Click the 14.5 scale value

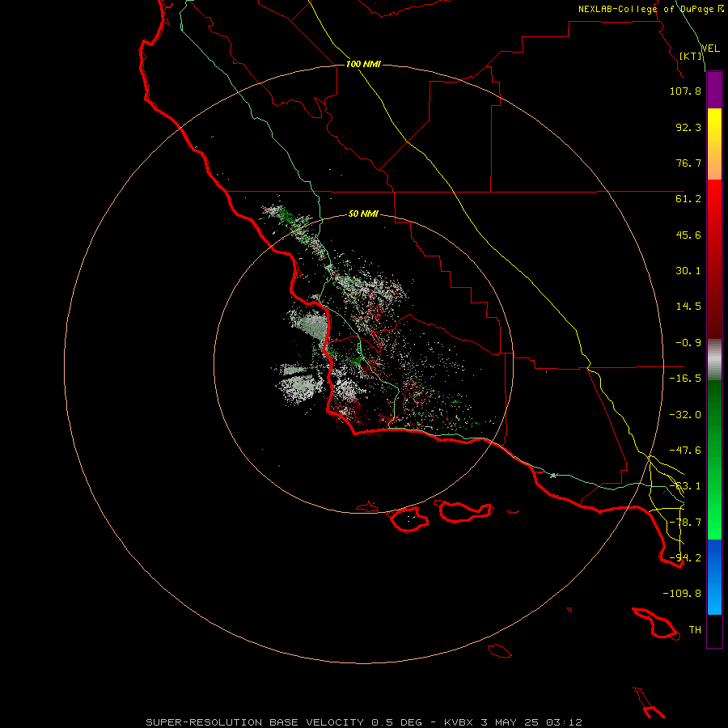click(688, 307)
